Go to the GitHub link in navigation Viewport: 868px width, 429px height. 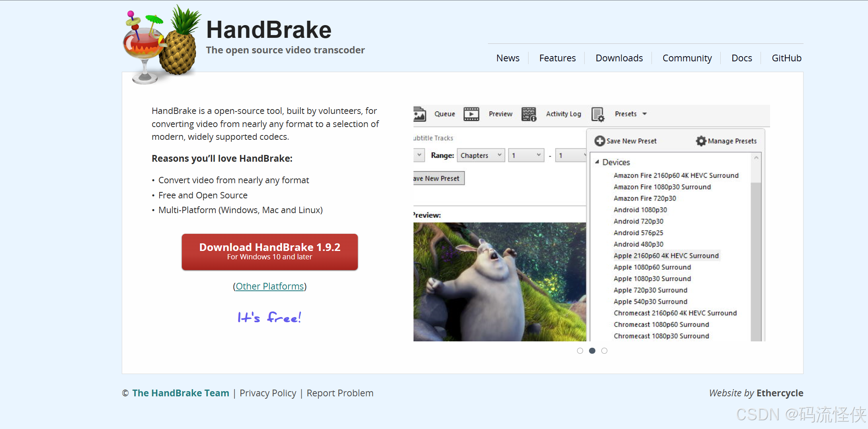click(786, 58)
